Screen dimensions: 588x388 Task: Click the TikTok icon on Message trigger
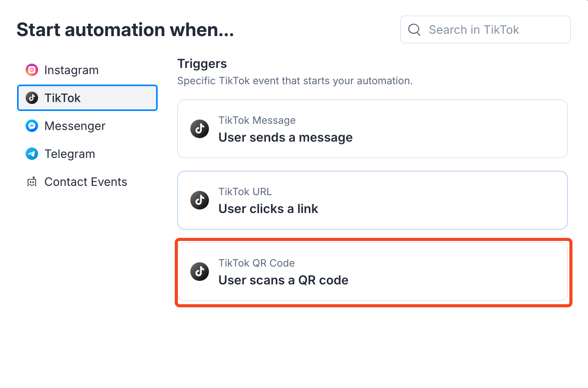click(200, 129)
